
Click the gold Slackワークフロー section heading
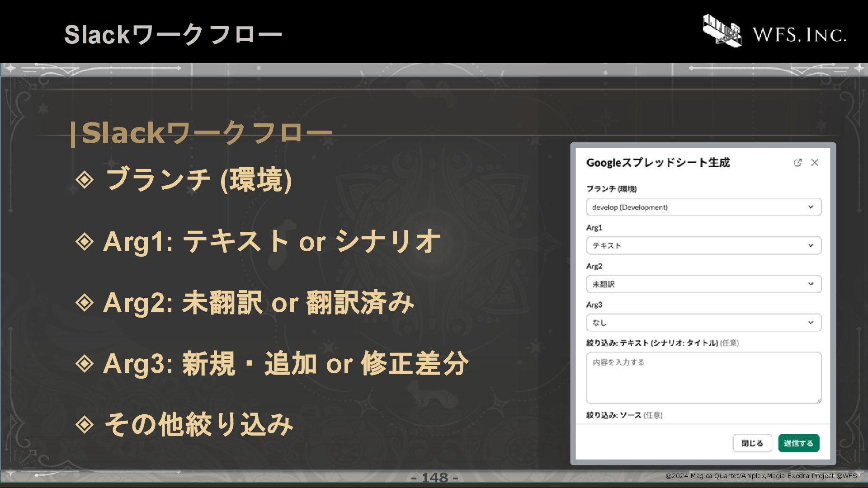[202, 133]
